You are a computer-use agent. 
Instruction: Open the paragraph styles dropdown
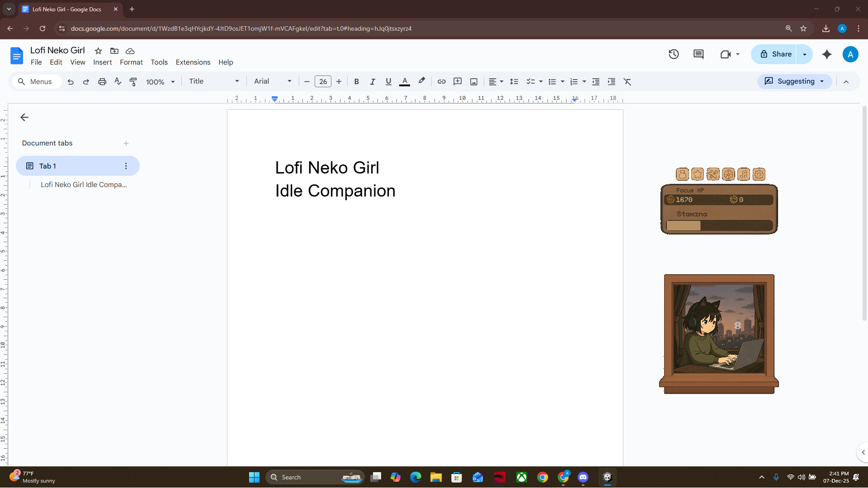tap(213, 81)
